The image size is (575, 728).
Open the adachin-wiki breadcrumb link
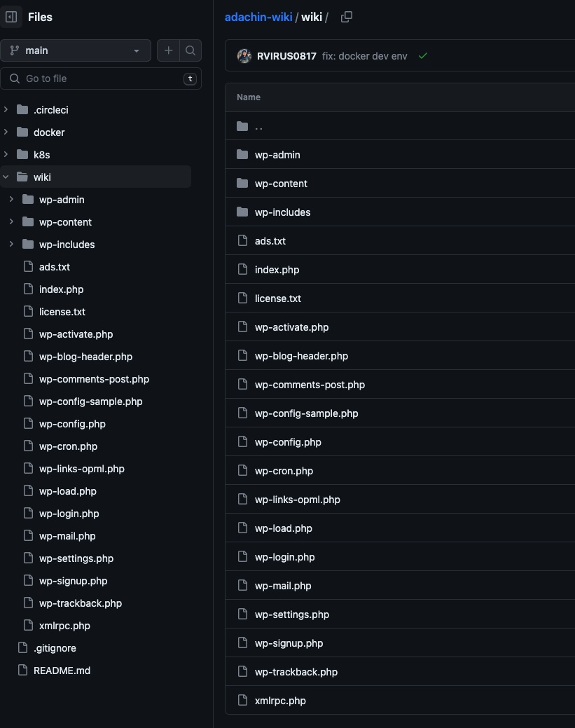258,17
